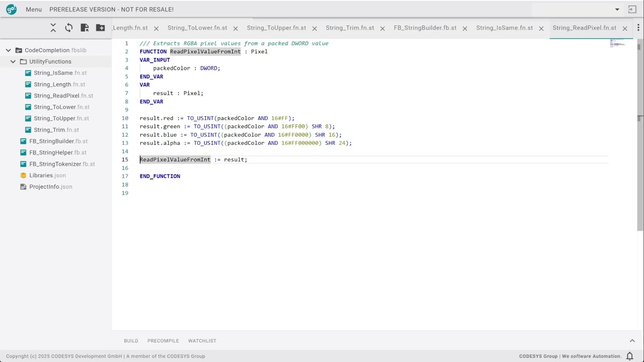Open String_IsSame.fn.st in the tree

click(60, 73)
